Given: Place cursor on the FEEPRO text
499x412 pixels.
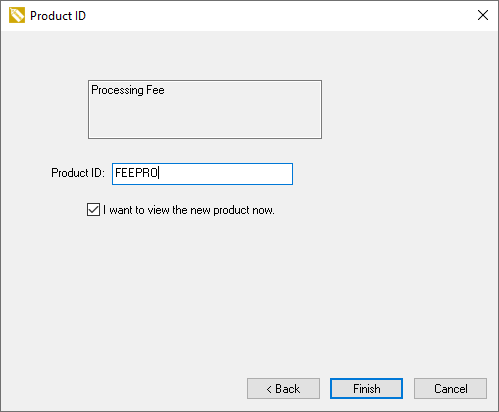Looking at the screenshot, I should click(136, 173).
